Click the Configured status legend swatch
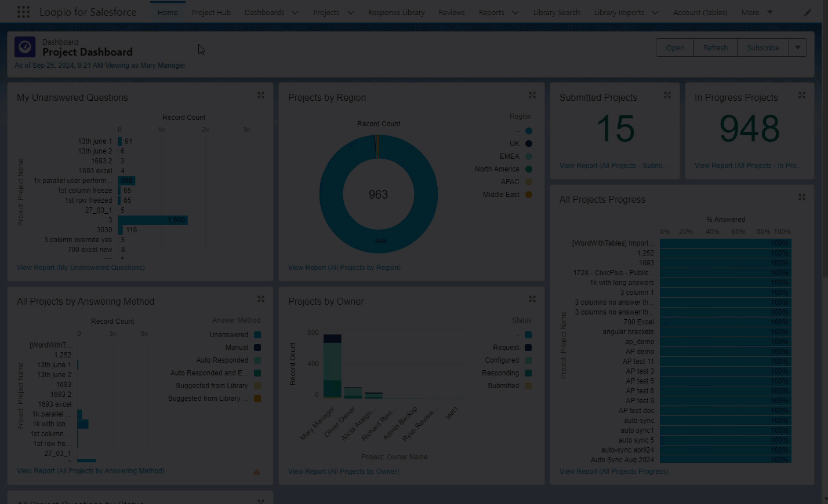This screenshot has width=828, height=504. (528, 360)
